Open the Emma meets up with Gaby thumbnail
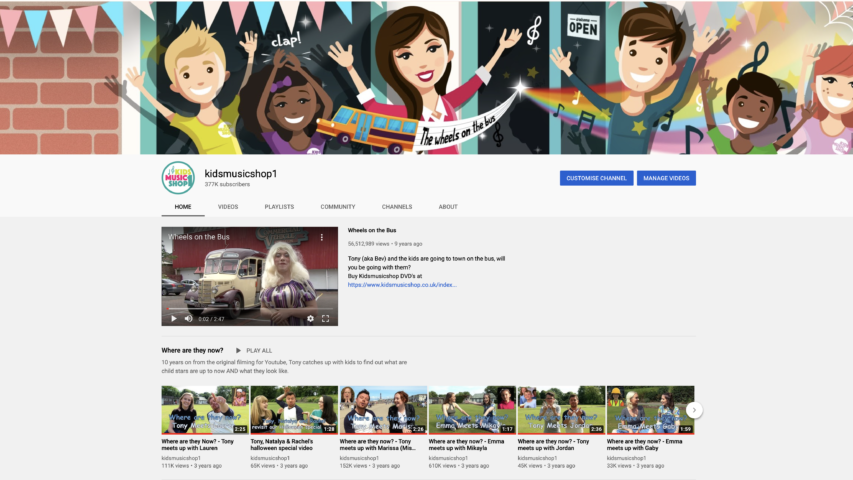This screenshot has height=480, width=853. [x=650, y=410]
